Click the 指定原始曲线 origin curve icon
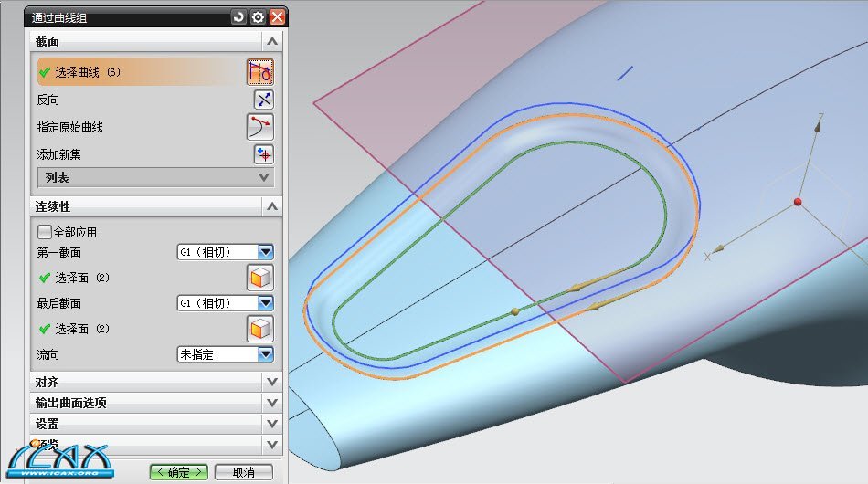 point(260,127)
